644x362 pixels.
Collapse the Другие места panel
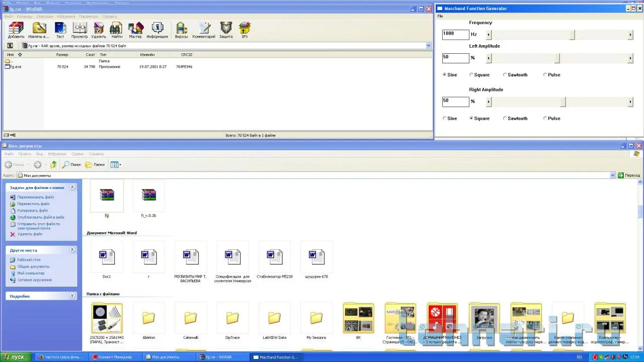[72, 250]
